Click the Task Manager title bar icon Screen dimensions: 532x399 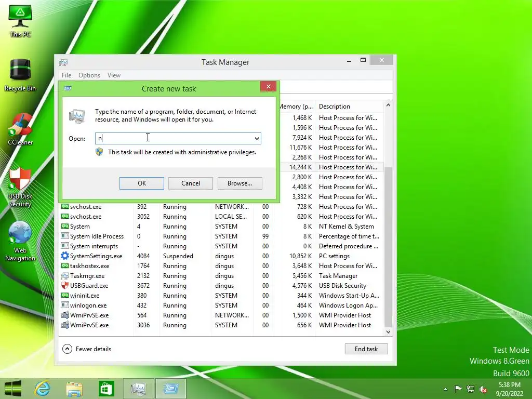63,62
